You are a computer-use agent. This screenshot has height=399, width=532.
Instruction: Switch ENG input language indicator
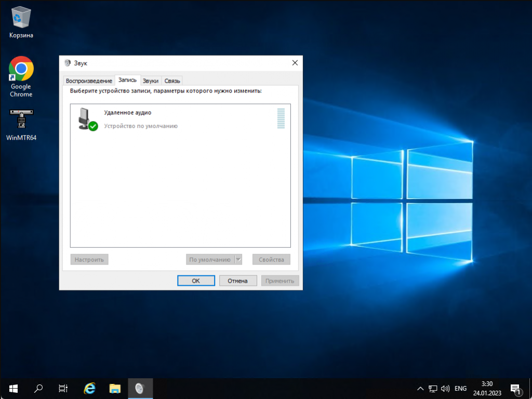click(x=460, y=388)
